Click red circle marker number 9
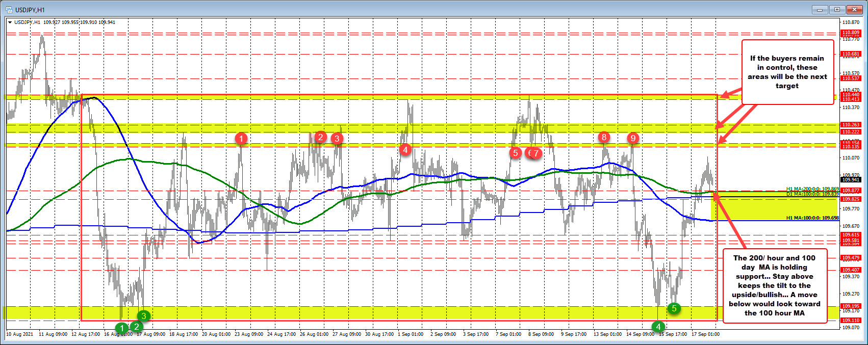This screenshot has height=345, width=868. [633, 138]
